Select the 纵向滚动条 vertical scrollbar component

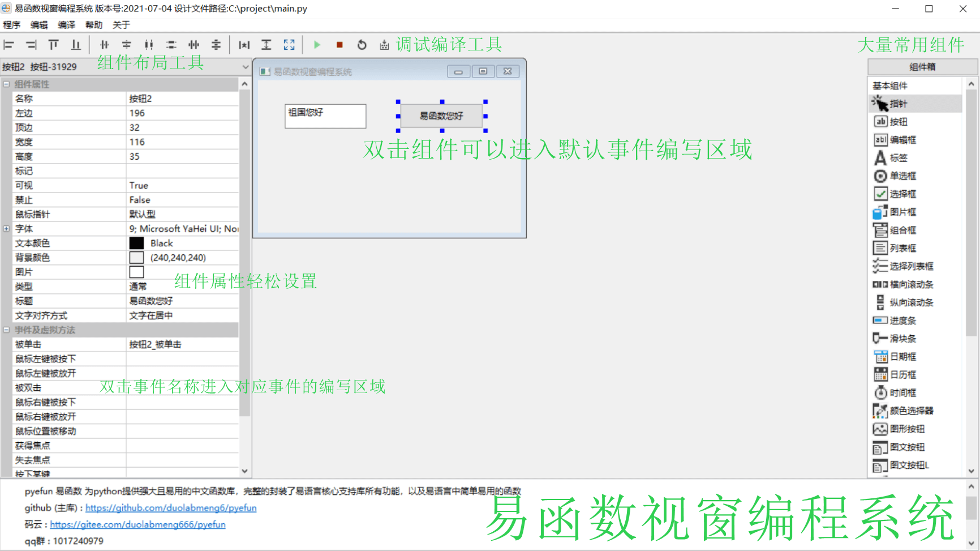click(x=915, y=302)
